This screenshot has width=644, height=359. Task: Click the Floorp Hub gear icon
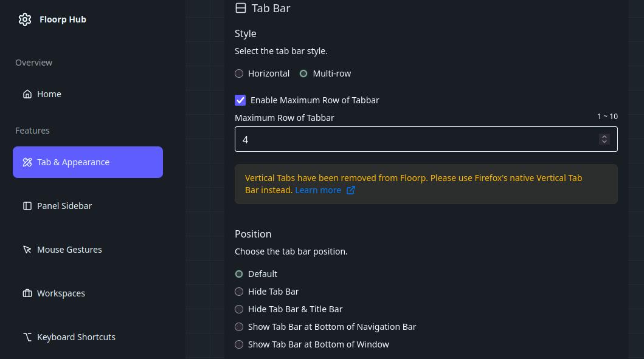(25, 19)
